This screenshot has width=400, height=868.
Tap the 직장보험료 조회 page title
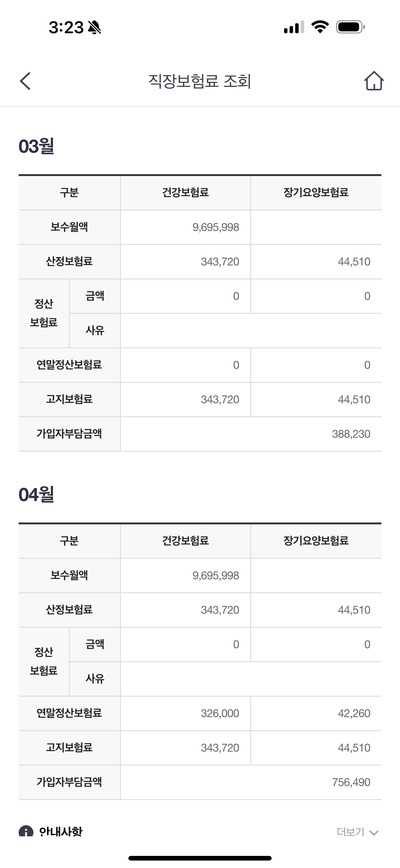[x=200, y=81]
